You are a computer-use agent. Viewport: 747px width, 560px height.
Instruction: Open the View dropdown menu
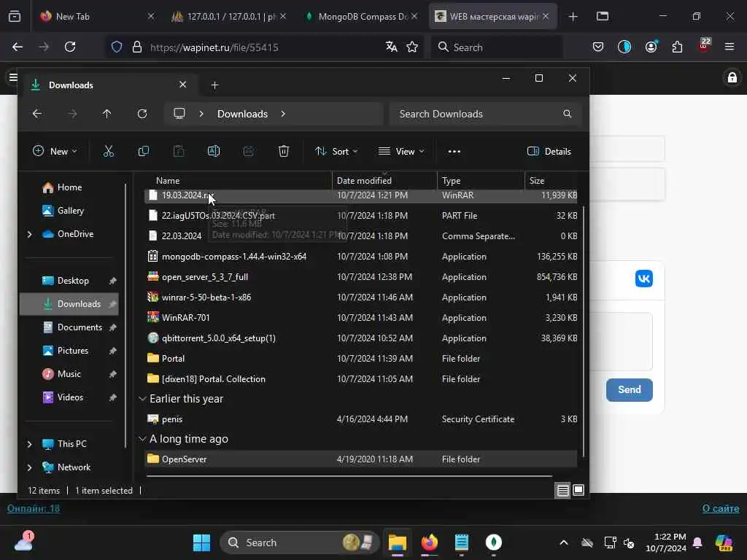point(401,152)
